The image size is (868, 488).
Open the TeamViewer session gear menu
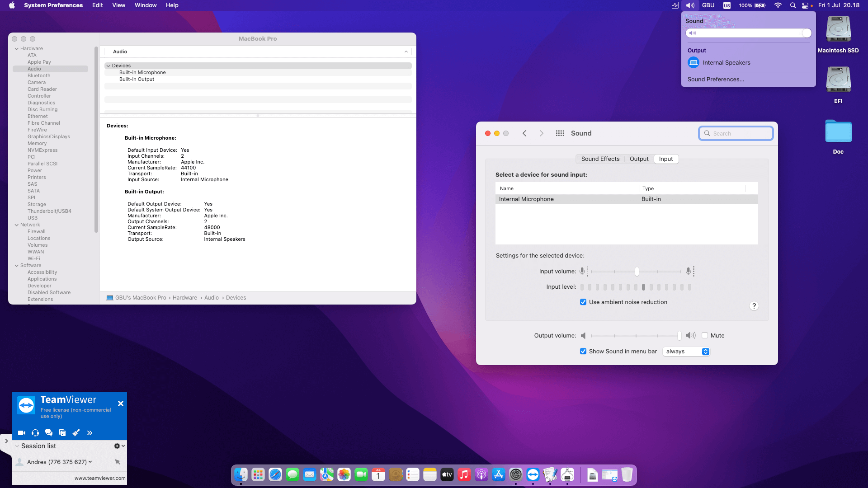point(119,446)
